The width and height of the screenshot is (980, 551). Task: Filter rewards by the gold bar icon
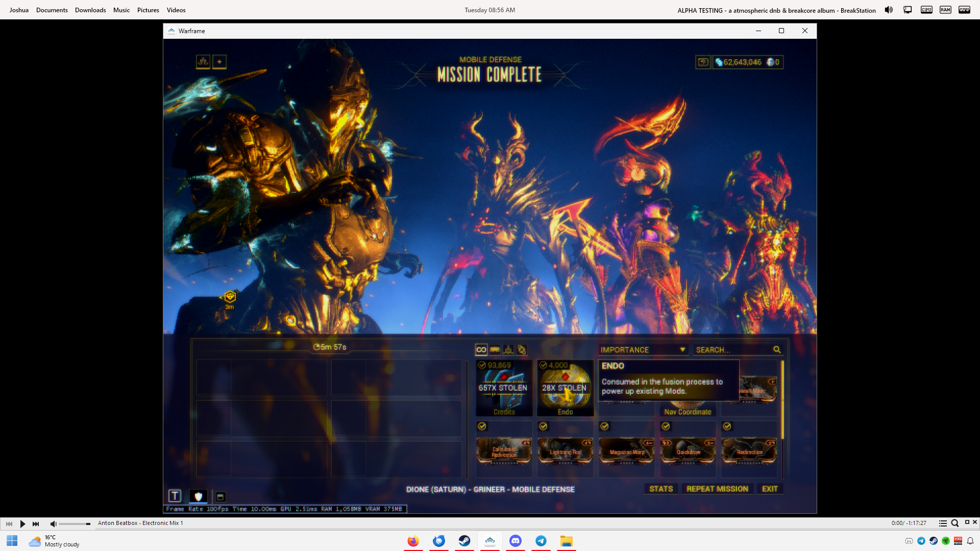pyautogui.click(x=495, y=349)
